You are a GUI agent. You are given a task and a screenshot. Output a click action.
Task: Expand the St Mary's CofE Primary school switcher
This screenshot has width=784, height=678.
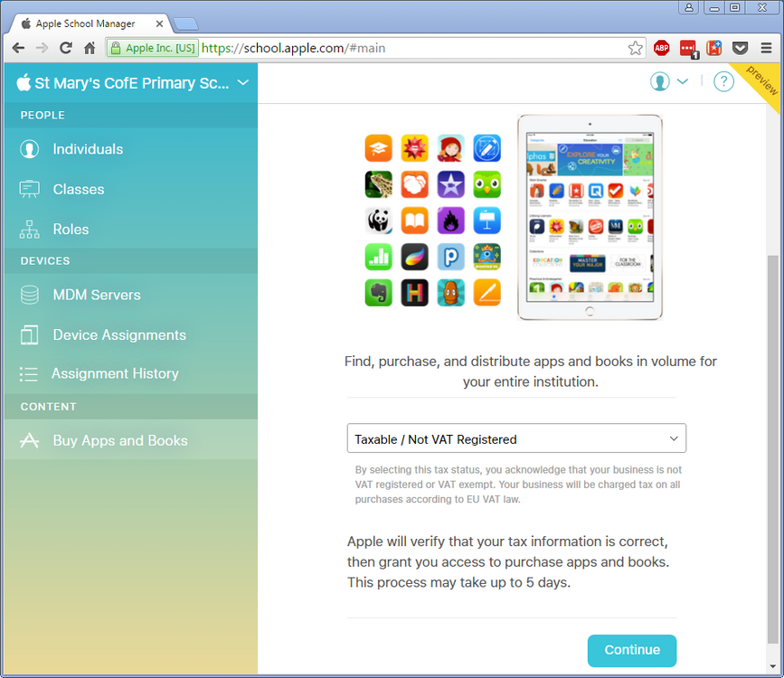coord(243,82)
